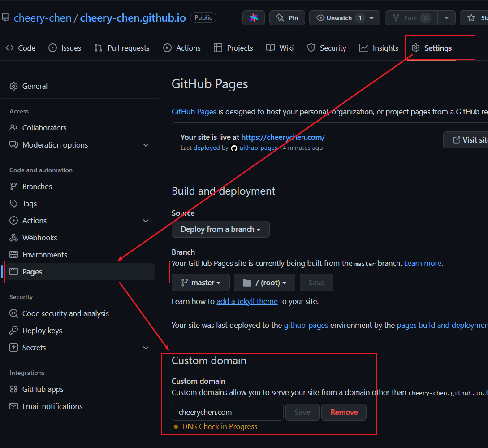The image size is (488, 448).
Task: Click the Branches icon in sidebar
Action: (x=14, y=187)
